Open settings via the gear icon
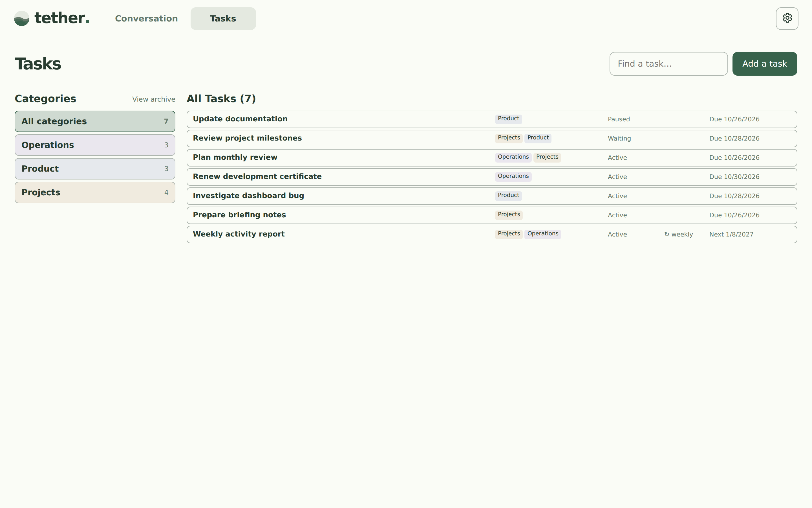 click(x=787, y=18)
